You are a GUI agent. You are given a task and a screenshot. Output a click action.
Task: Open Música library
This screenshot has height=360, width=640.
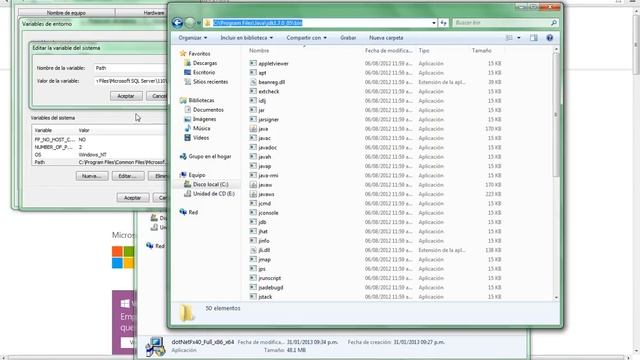[202, 128]
